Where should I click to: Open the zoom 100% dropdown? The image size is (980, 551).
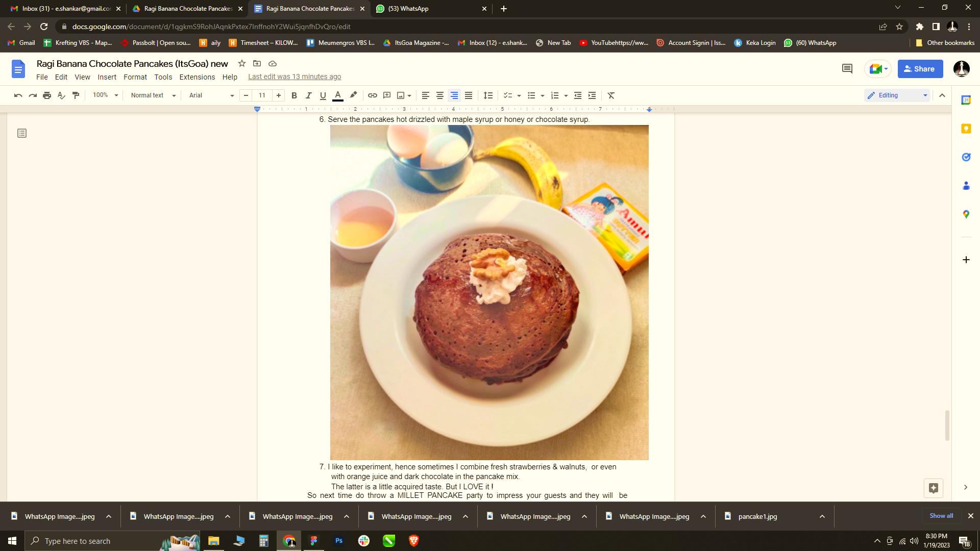pyautogui.click(x=105, y=95)
